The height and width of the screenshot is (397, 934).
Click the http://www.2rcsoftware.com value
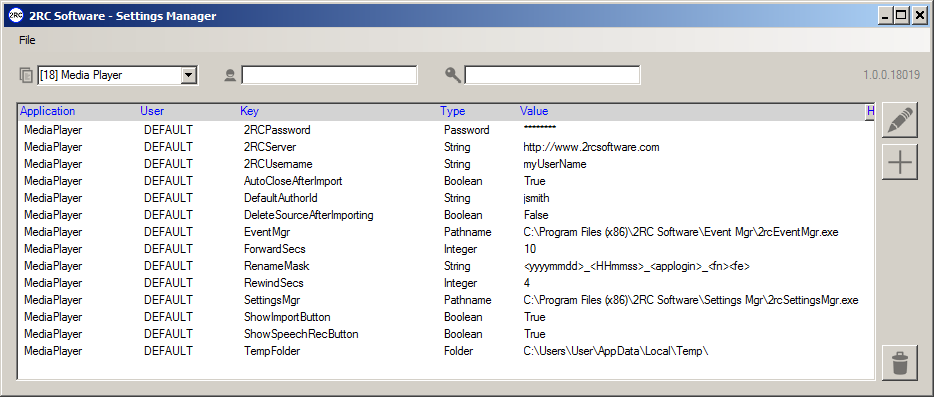(x=591, y=147)
